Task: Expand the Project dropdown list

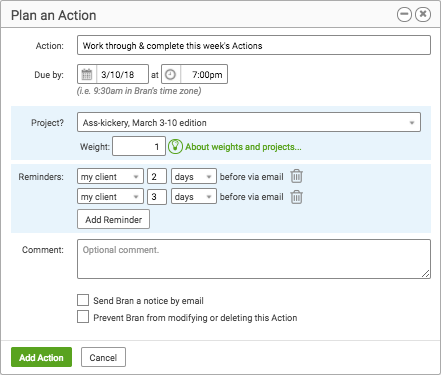Action: click(x=249, y=122)
